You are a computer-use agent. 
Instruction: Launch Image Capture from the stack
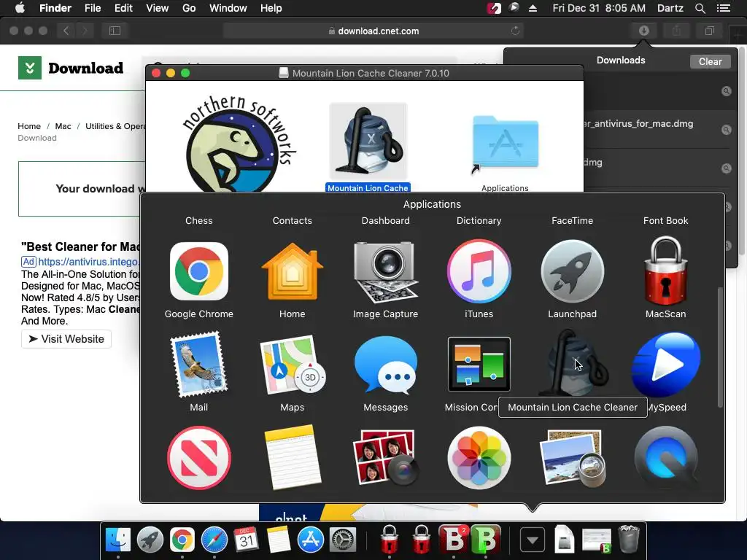pos(385,271)
